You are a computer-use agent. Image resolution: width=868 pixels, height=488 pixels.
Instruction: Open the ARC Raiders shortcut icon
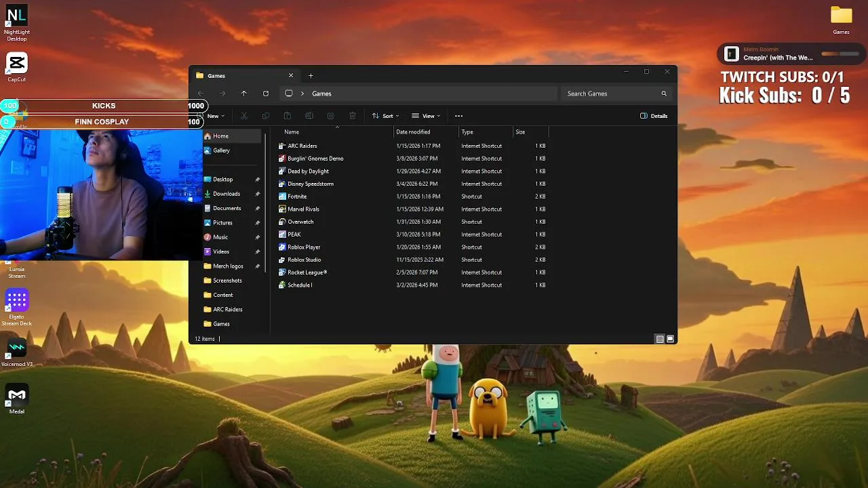pos(282,146)
